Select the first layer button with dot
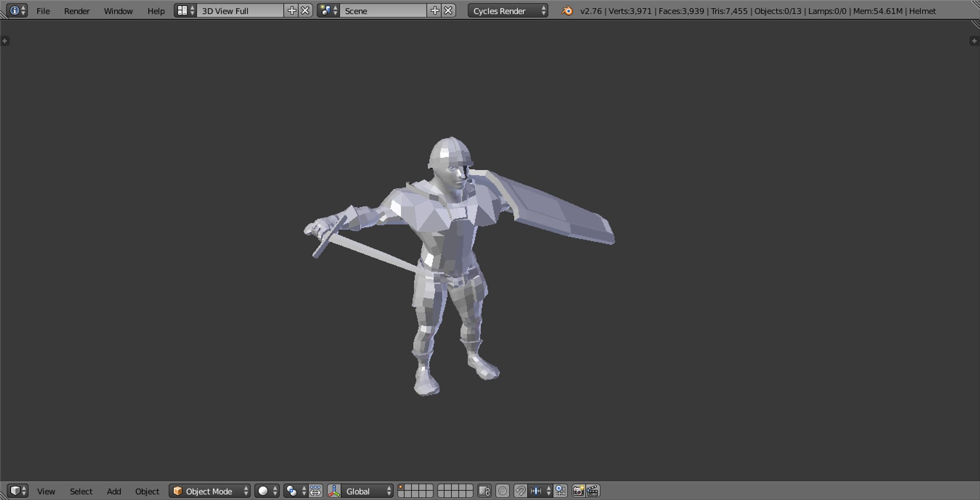 tap(401, 488)
